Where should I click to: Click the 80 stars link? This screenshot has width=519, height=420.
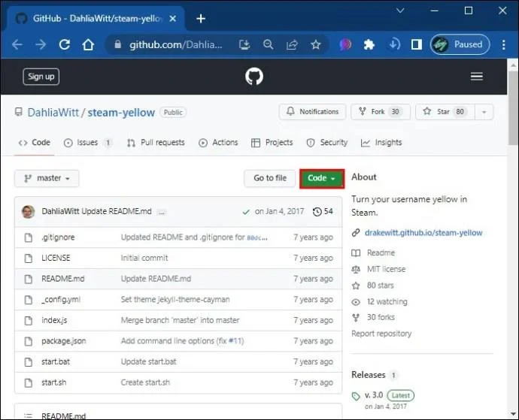(380, 286)
